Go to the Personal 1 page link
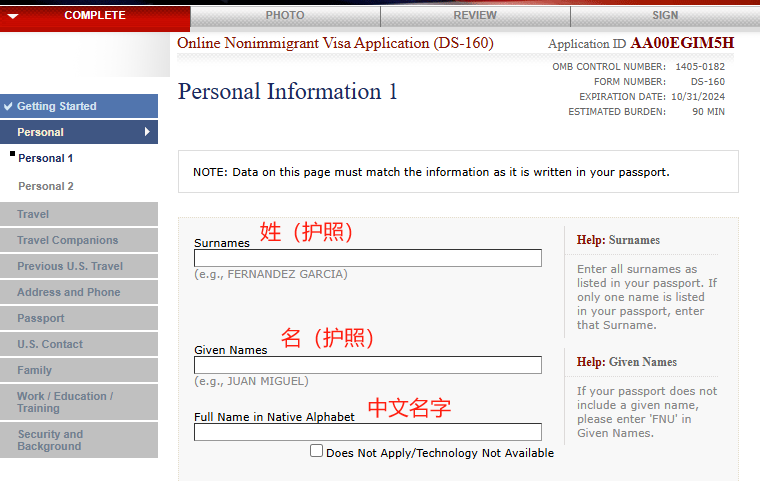The image size is (760, 481). point(46,158)
